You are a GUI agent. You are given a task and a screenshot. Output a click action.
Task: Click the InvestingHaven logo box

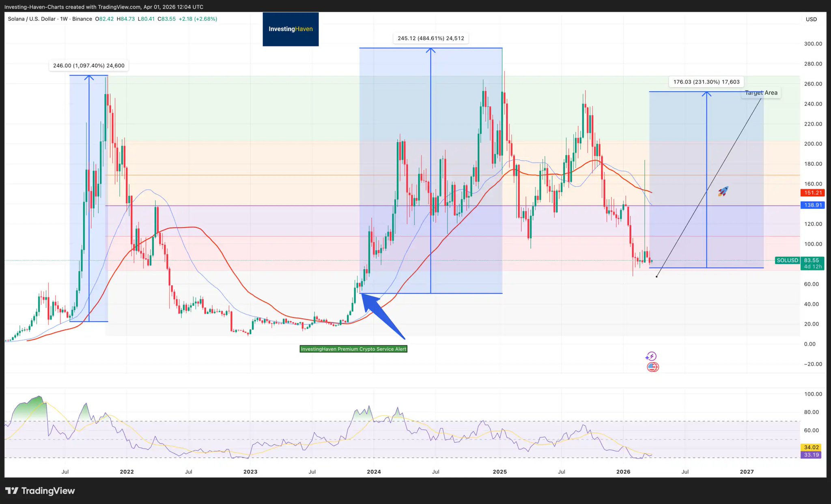[x=291, y=29]
